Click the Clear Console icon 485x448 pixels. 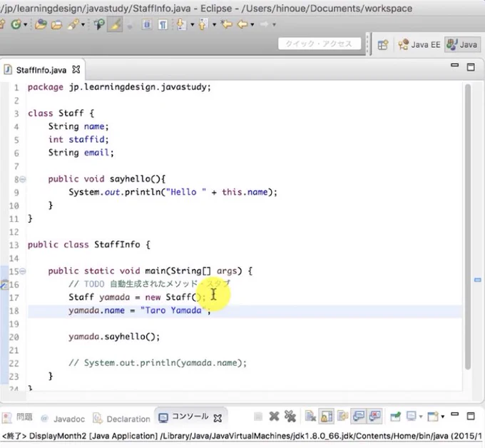(310, 417)
